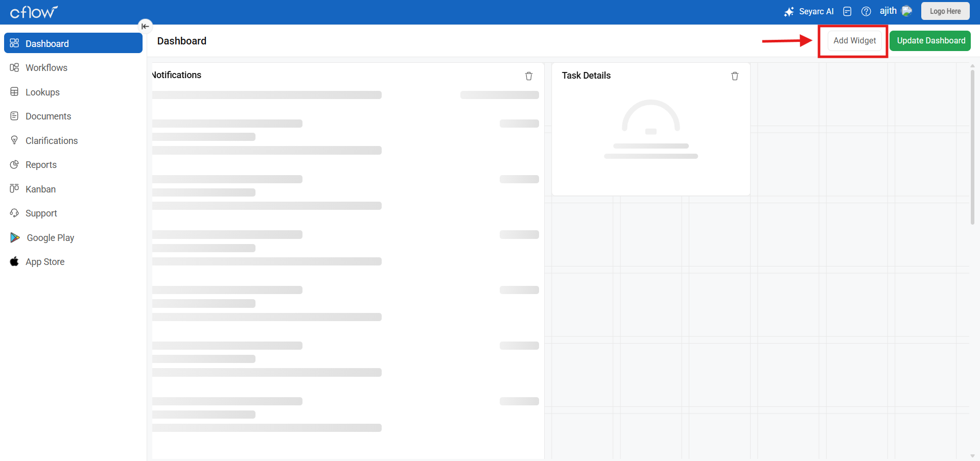Open Clarifications from the sidebar

point(52,141)
